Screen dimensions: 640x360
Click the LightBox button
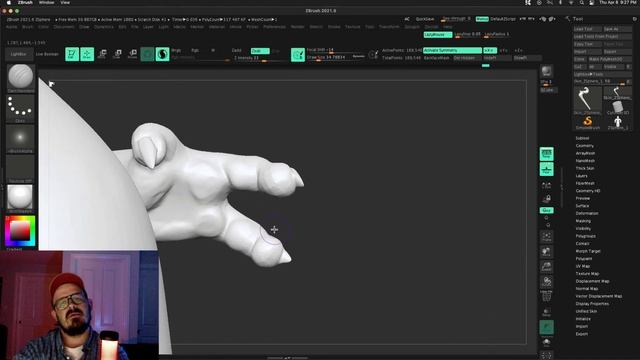pyautogui.click(x=18, y=54)
